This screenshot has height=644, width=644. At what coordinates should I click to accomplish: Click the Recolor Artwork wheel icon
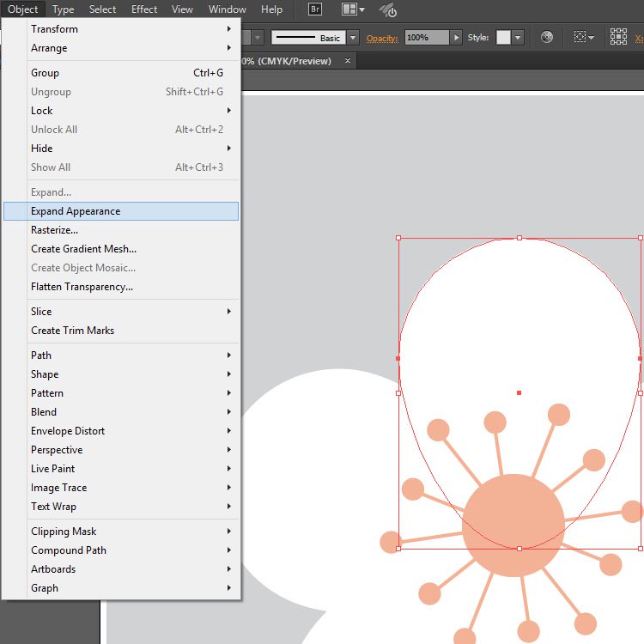[547, 38]
